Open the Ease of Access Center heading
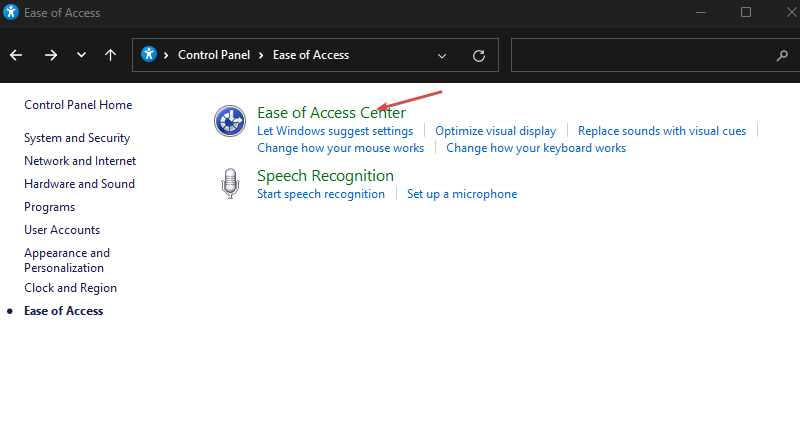This screenshot has height=434, width=800. coord(332,113)
